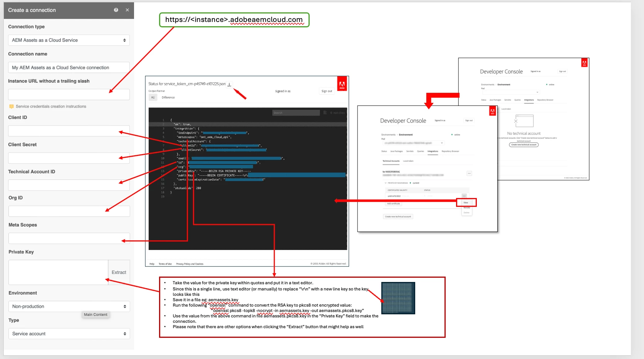Click inside the Private Key text area
The height and width of the screenshot is (359, 644).
click(x=58, y=272)
